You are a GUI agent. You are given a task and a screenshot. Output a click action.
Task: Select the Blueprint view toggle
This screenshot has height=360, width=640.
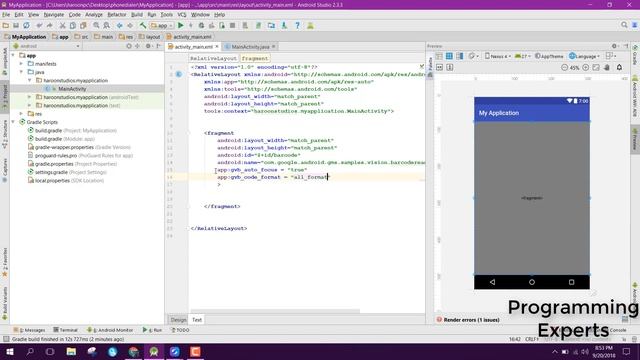pos(449,56)
